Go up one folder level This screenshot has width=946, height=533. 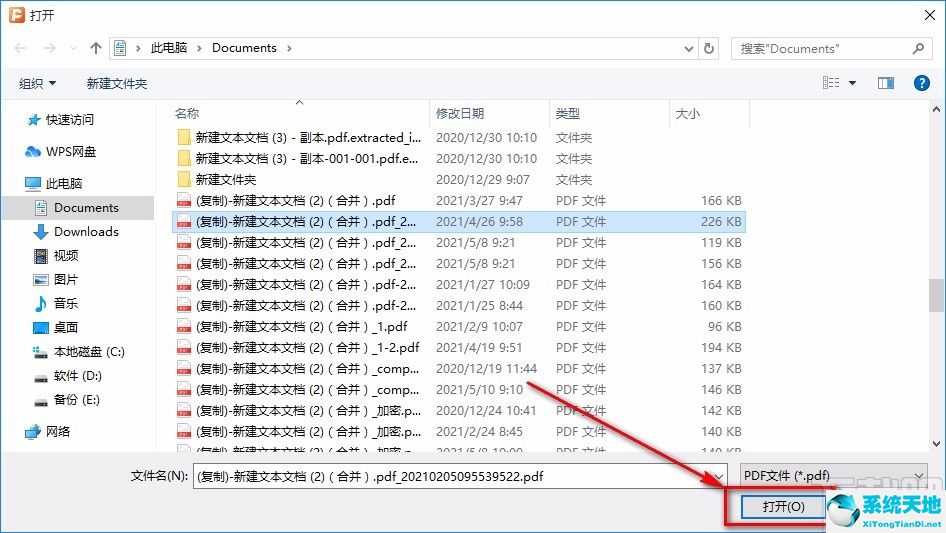click(x=95, y=48)
